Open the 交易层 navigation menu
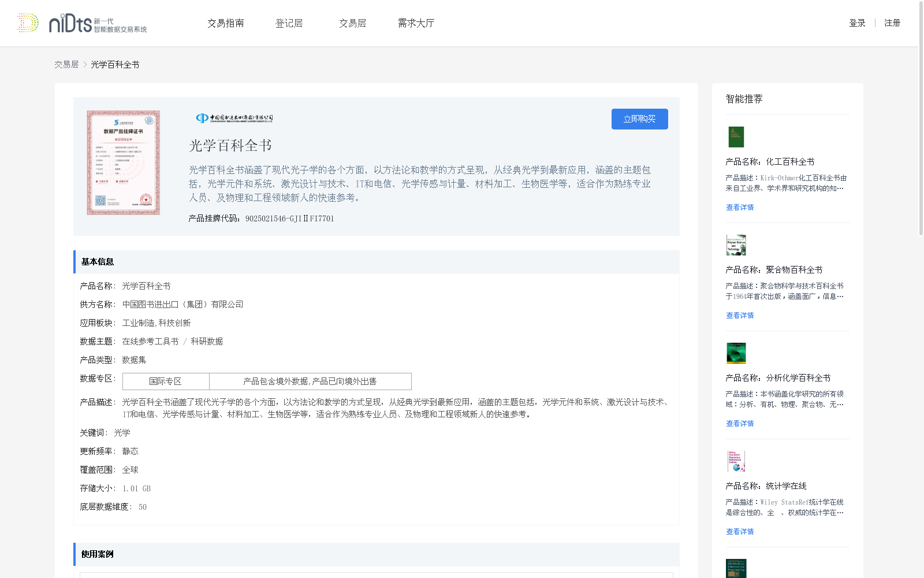Image resolution: width=924 pixels, height=578 pixels. coord(353,23)
